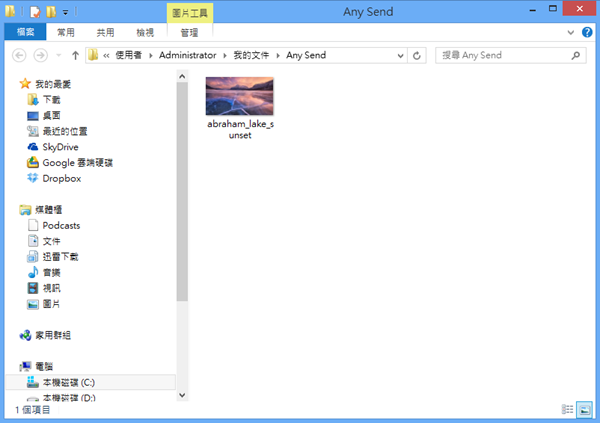Click the 圖片工具 contextual tab header
Image resolution: width=600 pixels, height=423 pixels.
pyautogui.click(x=190, y=13)
